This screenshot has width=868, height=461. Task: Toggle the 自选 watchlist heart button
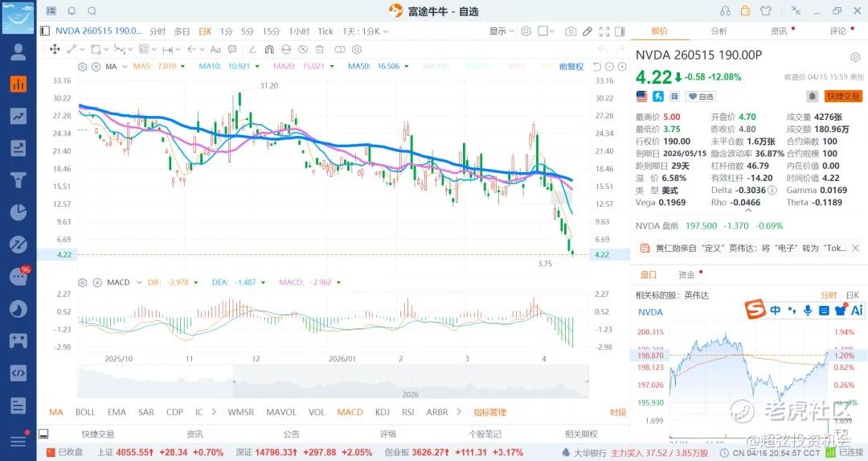[701, 97]
